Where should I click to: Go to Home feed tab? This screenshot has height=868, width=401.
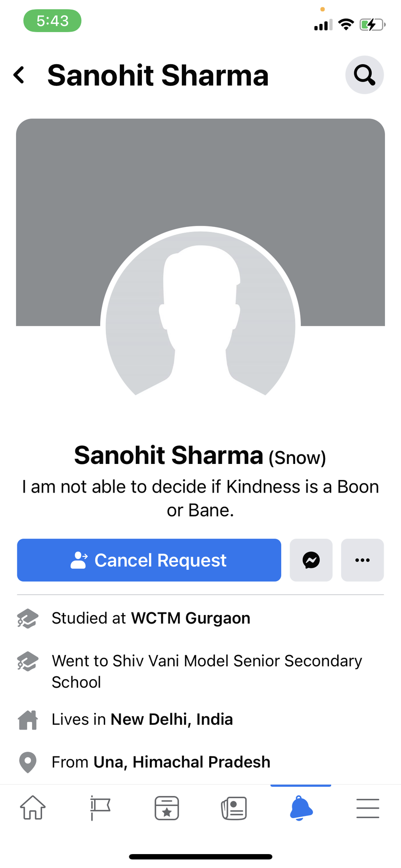click(33, 808)
